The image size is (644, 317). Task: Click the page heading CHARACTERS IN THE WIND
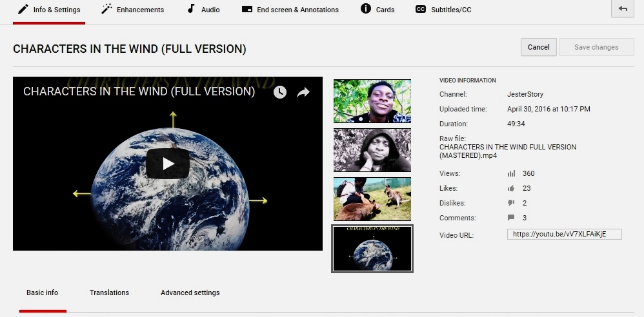point(129,49)
